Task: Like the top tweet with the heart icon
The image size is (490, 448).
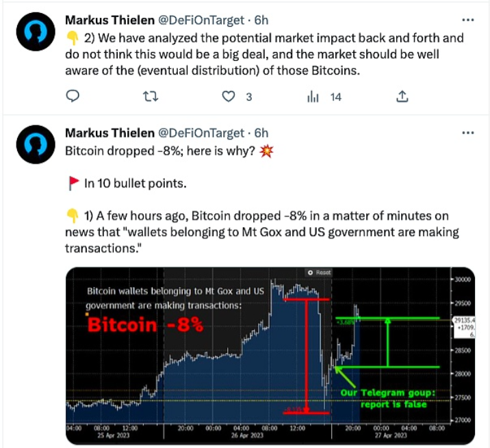Action: pyautogui.click(x=230, y=96)
